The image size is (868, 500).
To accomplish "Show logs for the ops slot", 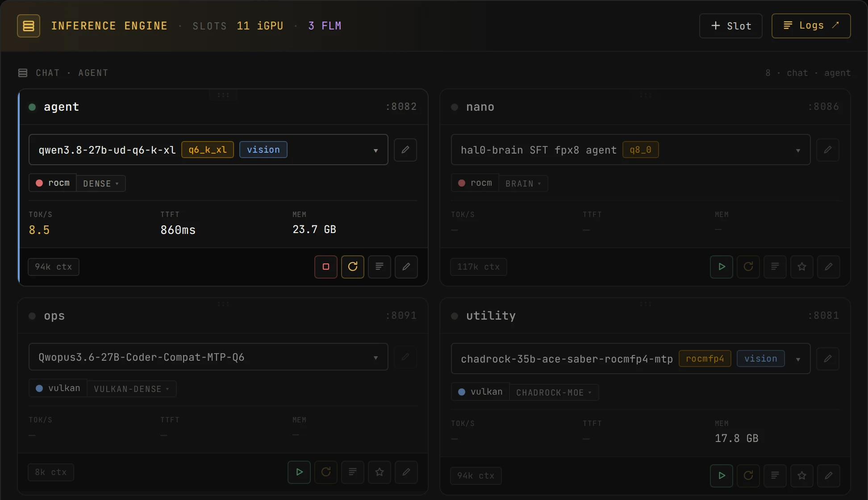I will point(353,472).
